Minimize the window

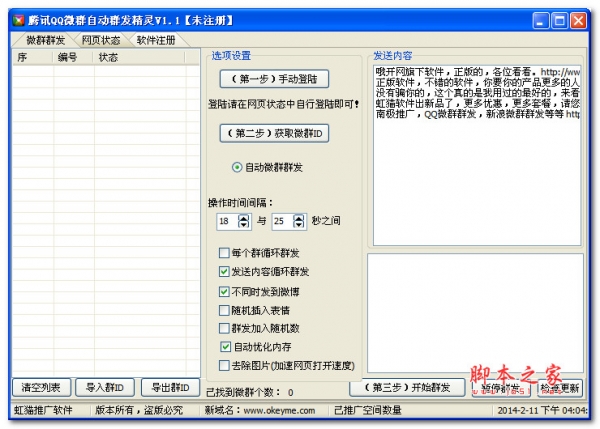pyautogui.click(x=540, y=21)
